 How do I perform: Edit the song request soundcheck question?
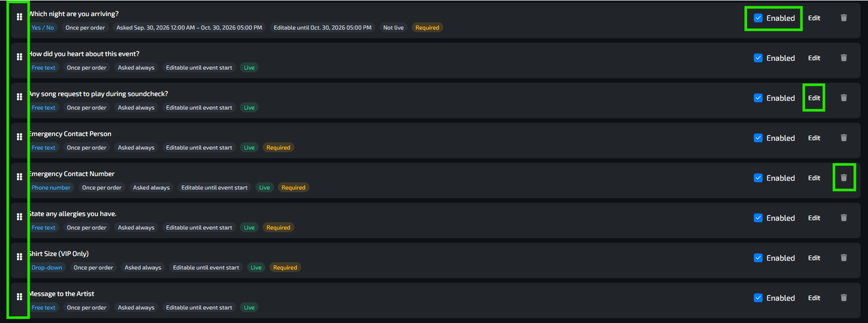[x=814, y=98]
